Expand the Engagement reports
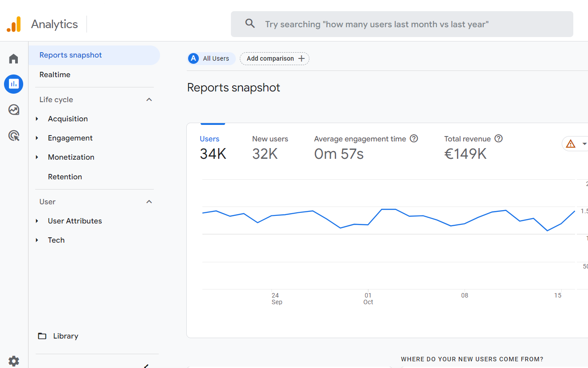The image size is (588, 368). click(x=70, y=138)
